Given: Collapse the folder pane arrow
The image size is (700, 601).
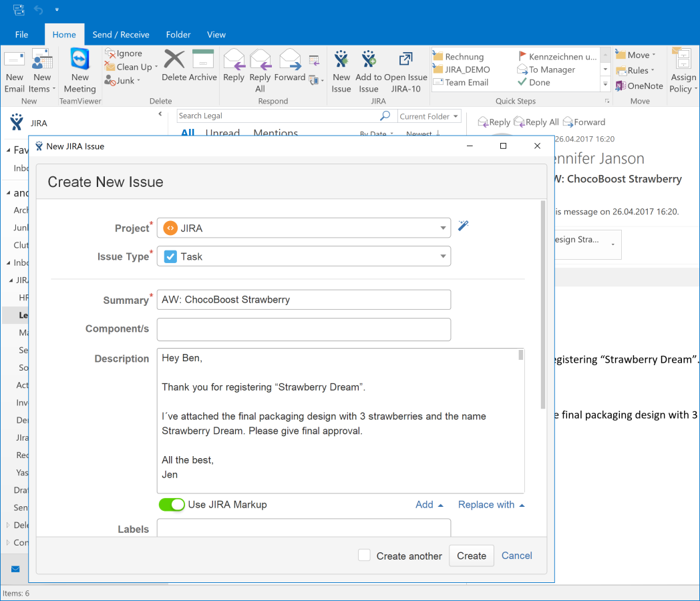Looking at the screenshot, I should coord(160,114).
